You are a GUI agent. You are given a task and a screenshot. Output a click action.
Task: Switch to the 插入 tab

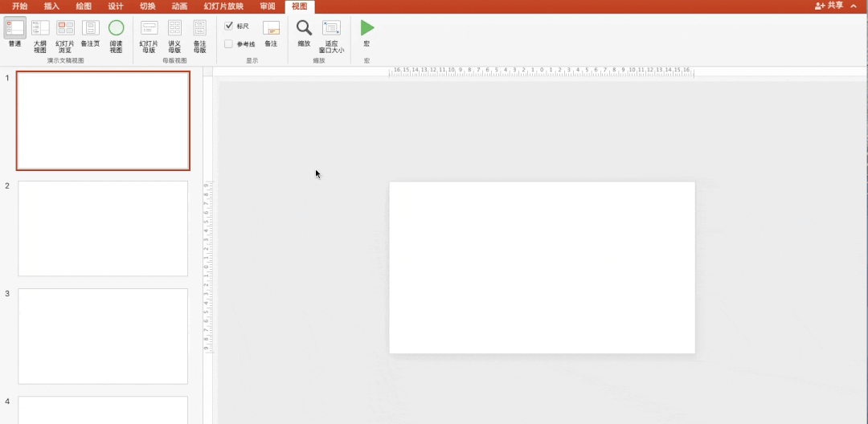point(51,6)
